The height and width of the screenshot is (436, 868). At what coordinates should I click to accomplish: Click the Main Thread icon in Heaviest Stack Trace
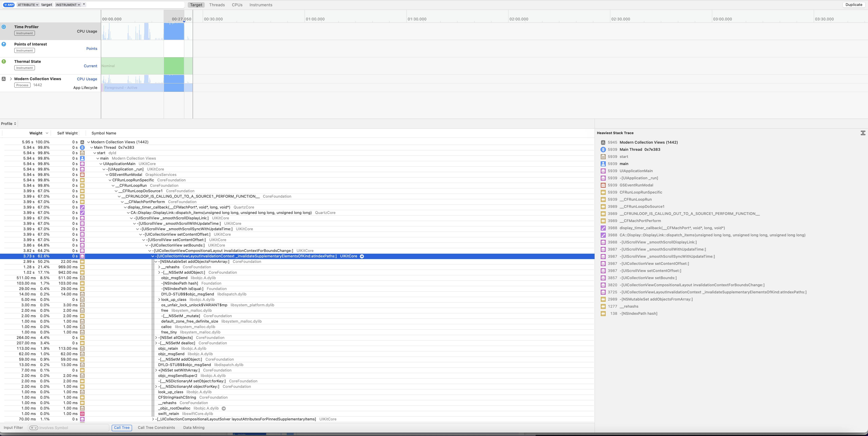pyautogui.click(x=603, y=150)
